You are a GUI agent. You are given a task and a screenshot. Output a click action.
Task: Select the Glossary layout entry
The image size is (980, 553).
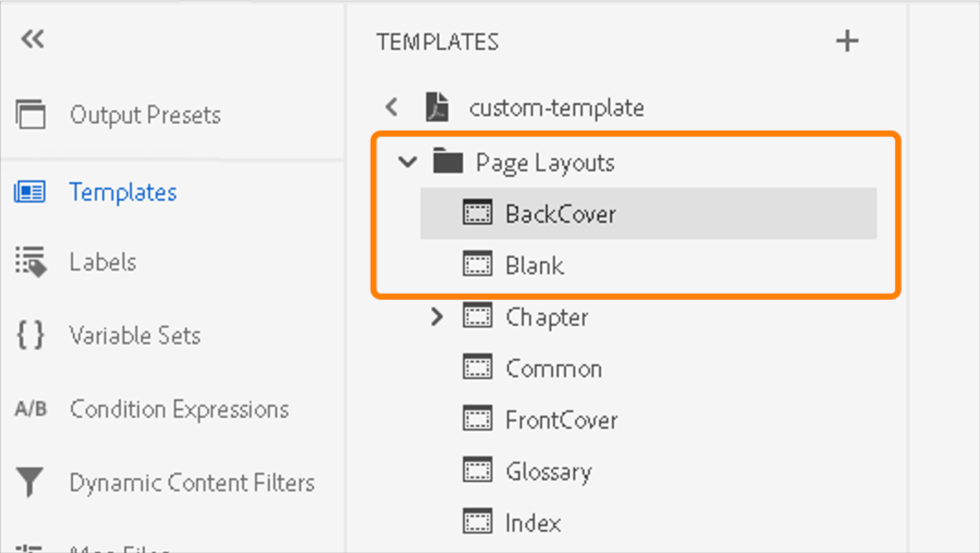548,470
